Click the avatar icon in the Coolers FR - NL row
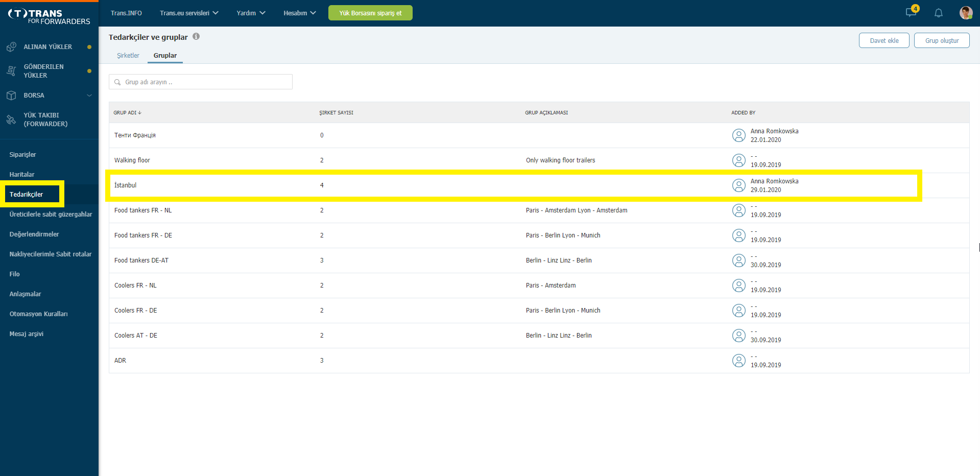The height and width of the screenshot is (476, 980). point(739,285)
